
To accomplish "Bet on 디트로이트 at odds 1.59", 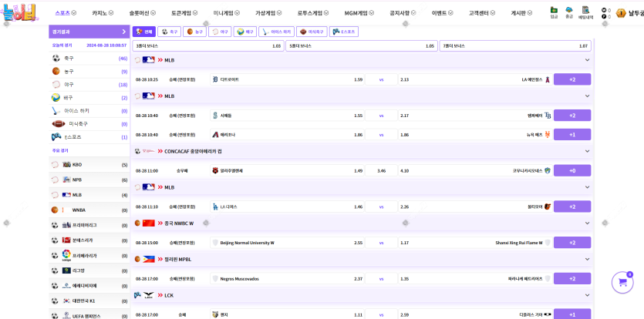I will (x=287, y=79).
